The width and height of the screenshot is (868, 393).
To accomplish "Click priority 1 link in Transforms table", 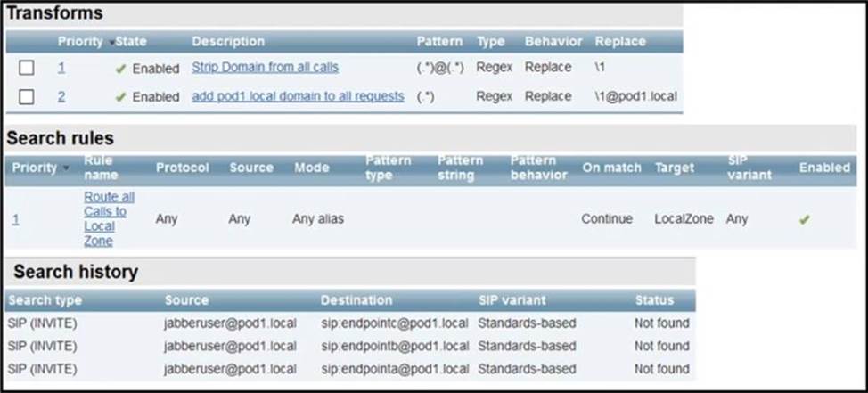I will [61, 68].
